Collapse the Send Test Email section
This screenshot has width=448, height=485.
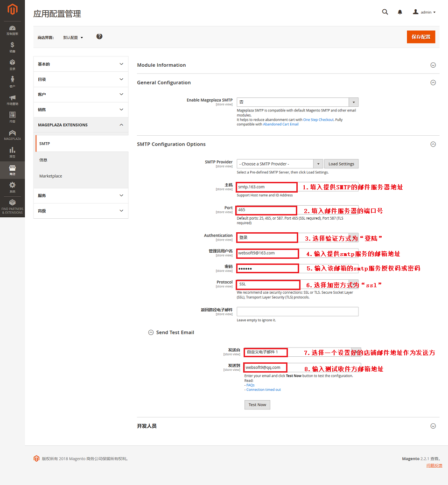click(171, 333)
